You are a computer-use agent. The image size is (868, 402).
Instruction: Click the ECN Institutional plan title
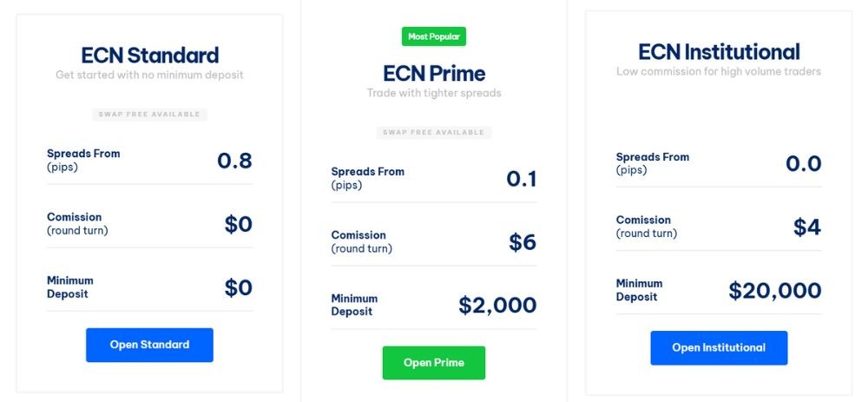719,52
